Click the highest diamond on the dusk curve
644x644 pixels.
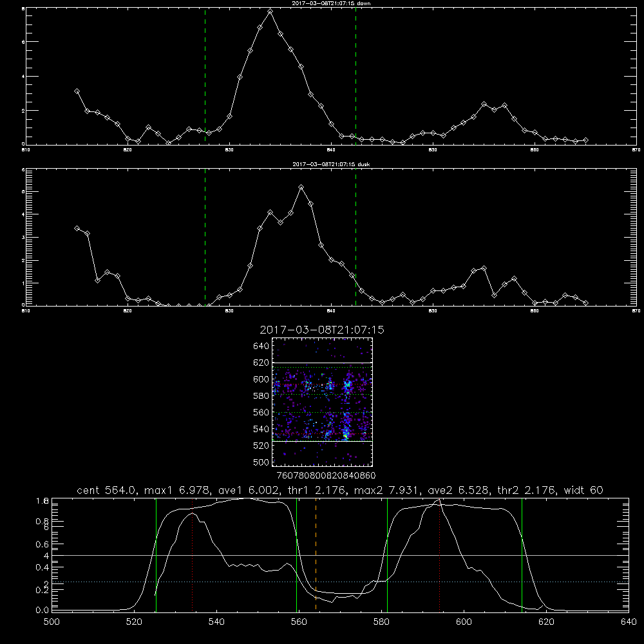click(x=301, y=187)
